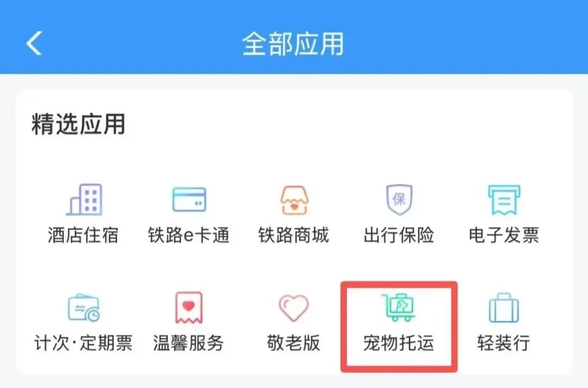Click the 全部应用 page title
The width and height of the screenshot is (588, 388).
(293, 44)
